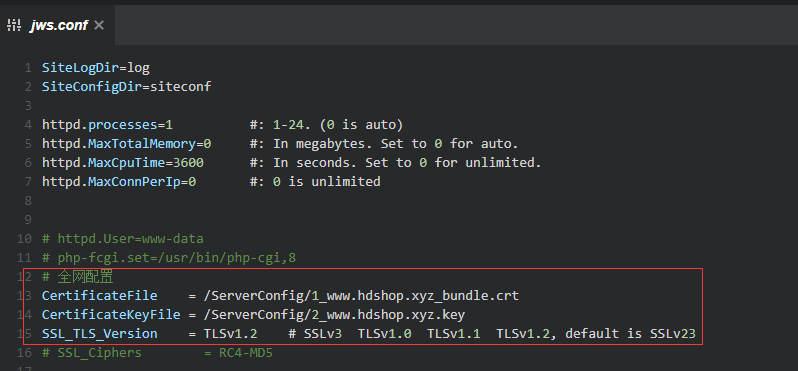
Task: Place cursor on SiteLogDir=log line
Action: coord(96,67)
